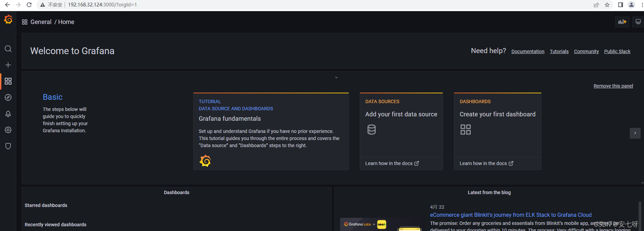
Task: Click the Dashboards panel title
Action: (177, 192)
